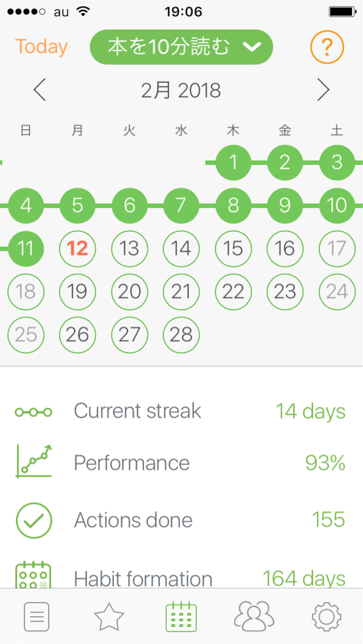Tap the Performance graph icon
363x644 pixels.
[34, 461]
